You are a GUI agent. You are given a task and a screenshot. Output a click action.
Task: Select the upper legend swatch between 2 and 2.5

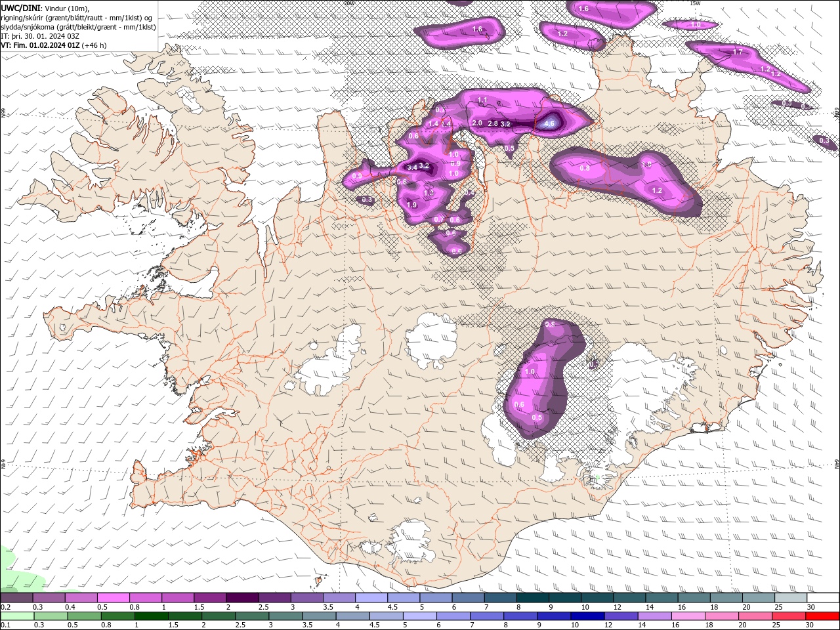click(x=242, y=598)
